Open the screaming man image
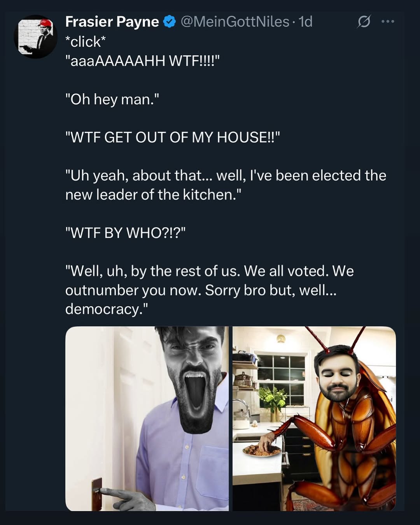This screenshot has width=420, height=525. point(147,418)
